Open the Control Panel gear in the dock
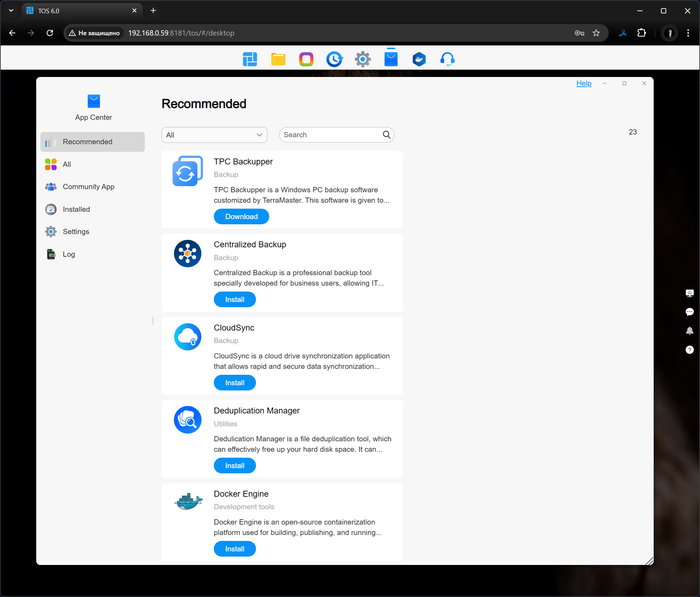Viewport: 700px width, 597px height. point(363,59)
